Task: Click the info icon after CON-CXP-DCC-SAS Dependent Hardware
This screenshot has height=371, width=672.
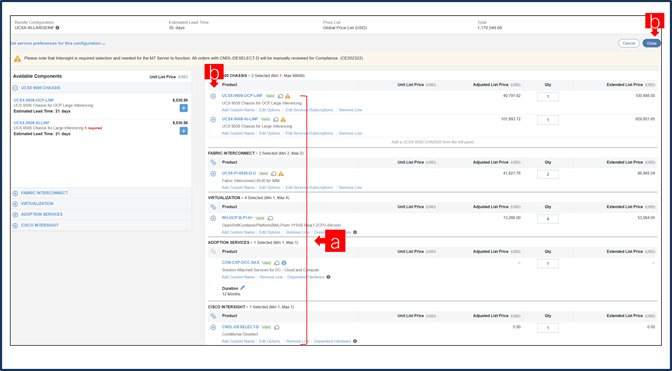Action: coord(328,277)
